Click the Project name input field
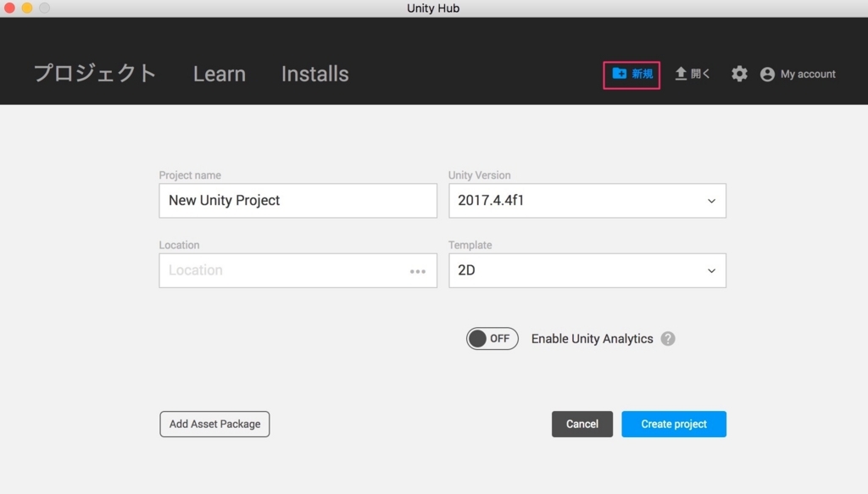This screenshot has width=868, height=494. pos(298,201)
